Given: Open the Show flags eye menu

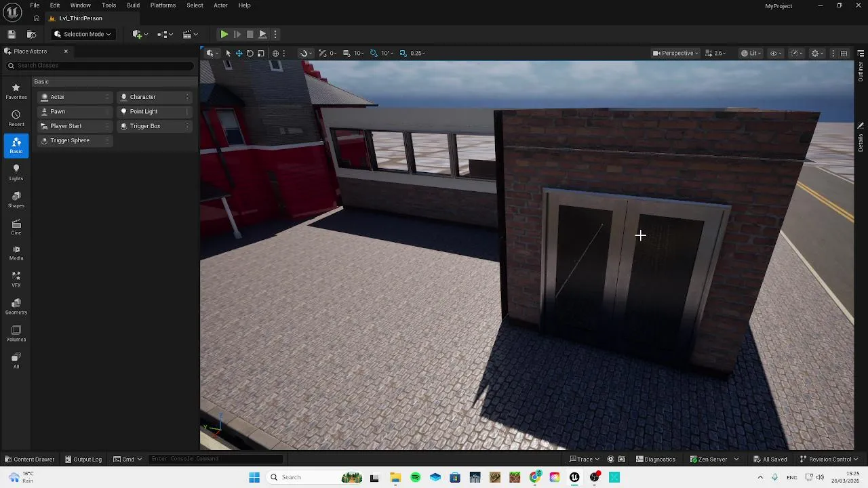Looking at the screenshot, I should click(776, 53).
